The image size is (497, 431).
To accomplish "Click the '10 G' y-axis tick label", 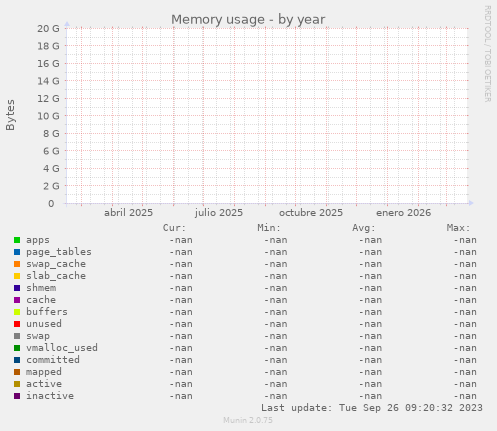I will (x=48, y=116).
